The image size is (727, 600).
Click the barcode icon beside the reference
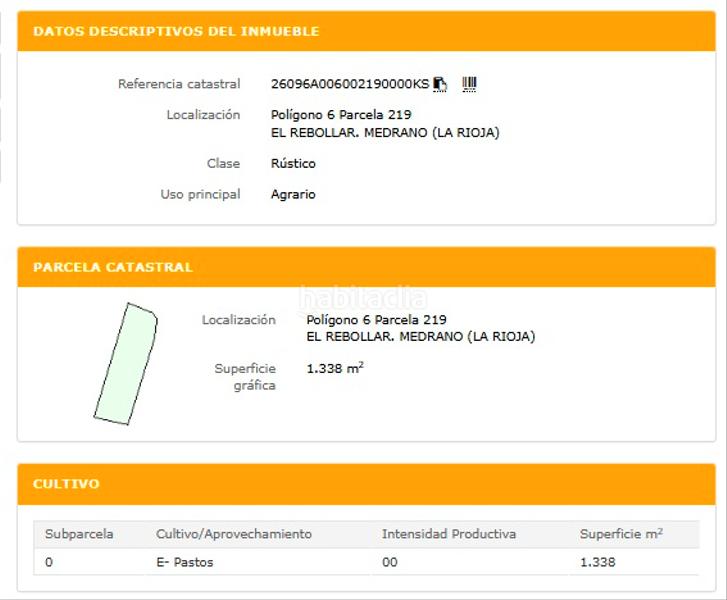(469, 84)
